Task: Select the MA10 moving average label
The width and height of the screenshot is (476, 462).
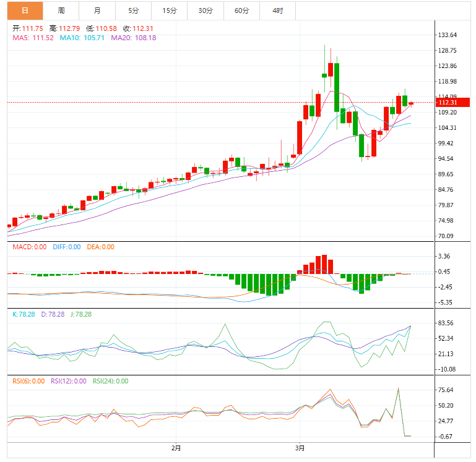Action: click(82, 38)
